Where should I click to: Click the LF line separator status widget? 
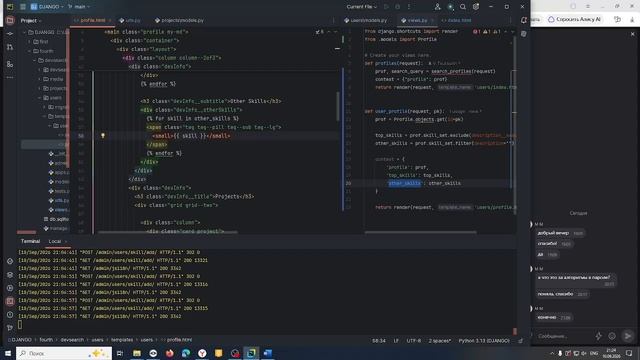[396, 340]
